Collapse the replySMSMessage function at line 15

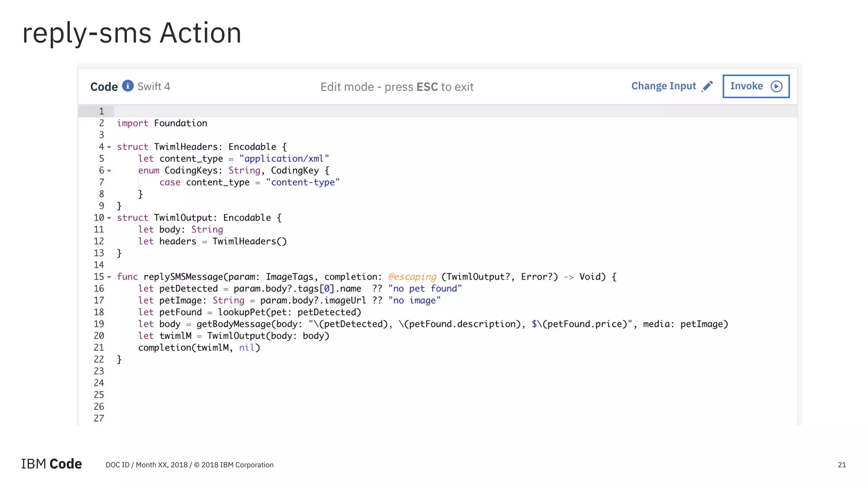pyautogui.click(x=109, y=277)
